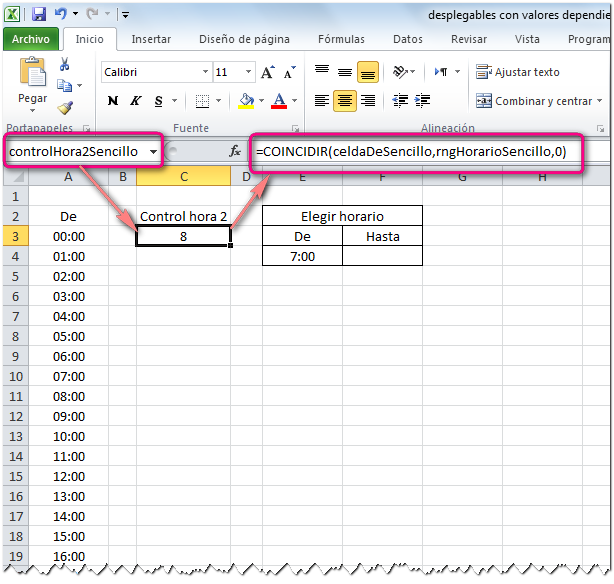Click the fill color paint bucket swatch
The height and width of the screenshot is (584, 614).
245,101
